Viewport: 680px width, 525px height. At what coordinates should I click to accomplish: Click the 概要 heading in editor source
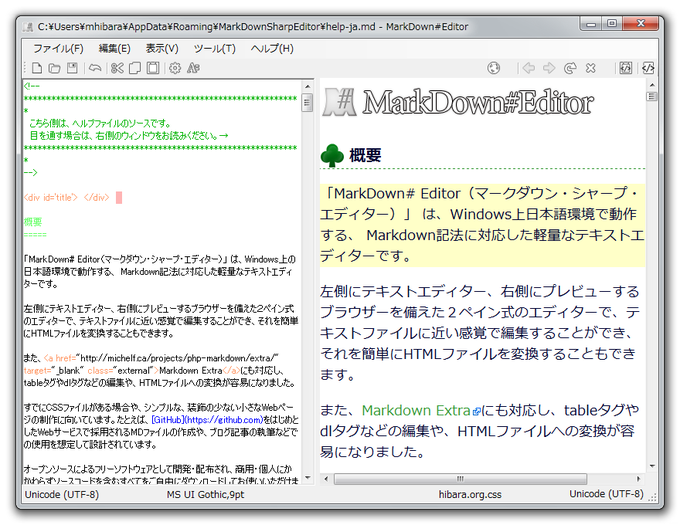click(x=33, y=222)
